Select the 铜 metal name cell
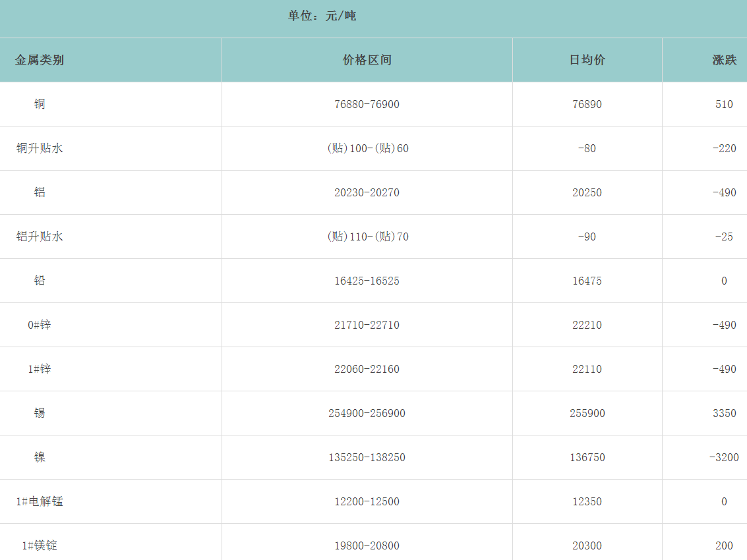This screenshot has height=560, width=747. (x=40, y=104)
